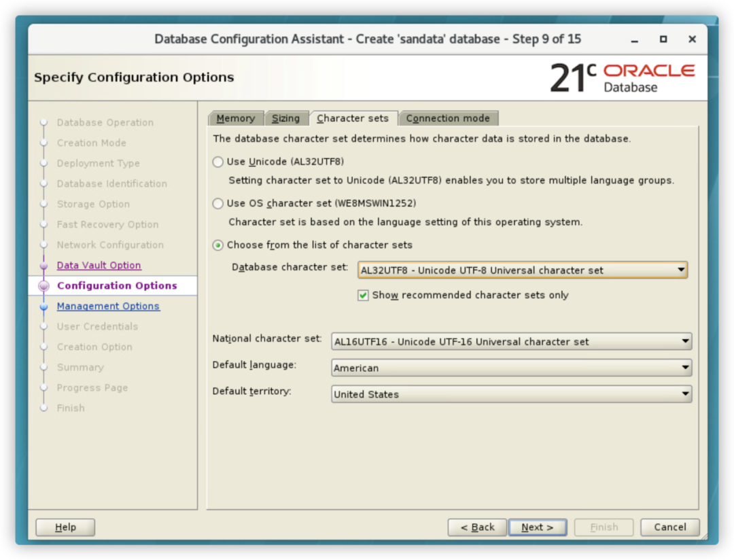This screenshot has width=734, height=560.
Task: Click the 'Fast Recovery Option' step text
Action: (107, 225)
